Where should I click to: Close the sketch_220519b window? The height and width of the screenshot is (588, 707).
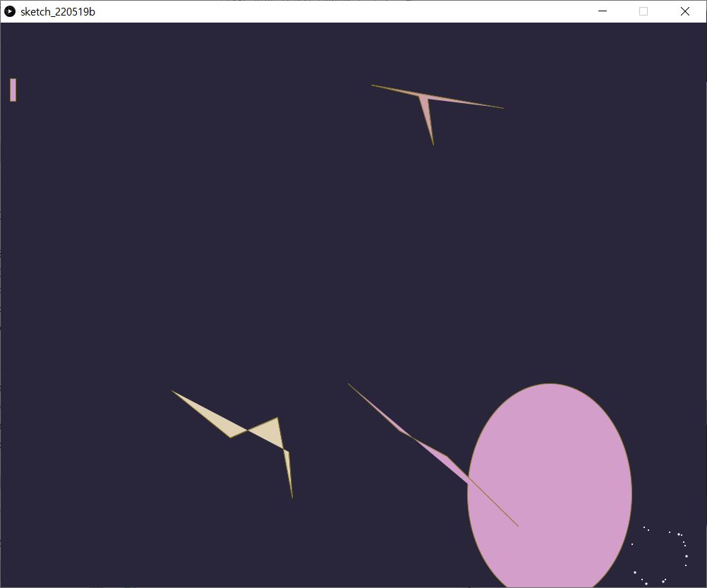coord(684,11)
